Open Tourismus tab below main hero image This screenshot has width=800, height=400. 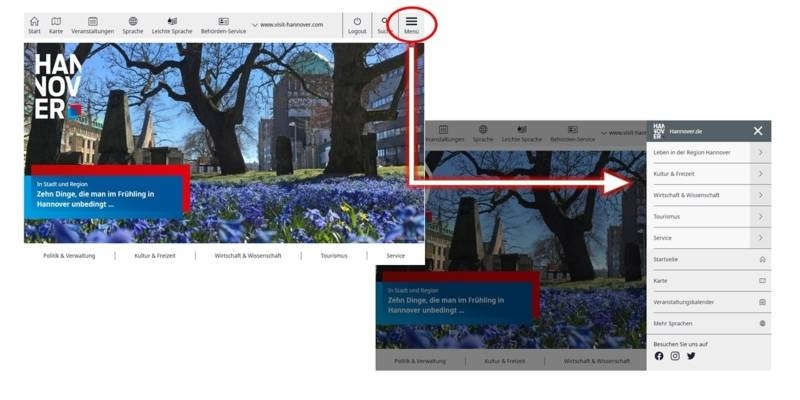coord(334,256)
